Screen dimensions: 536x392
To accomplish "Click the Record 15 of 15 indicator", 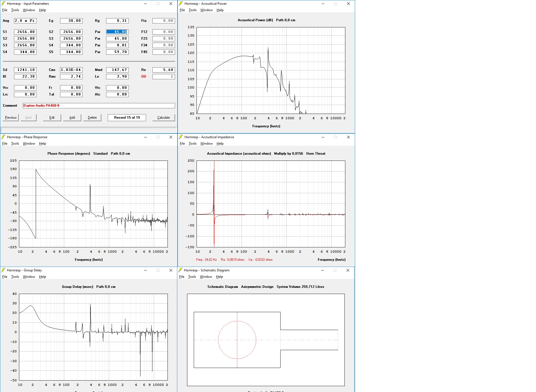I will click(127, 118).
